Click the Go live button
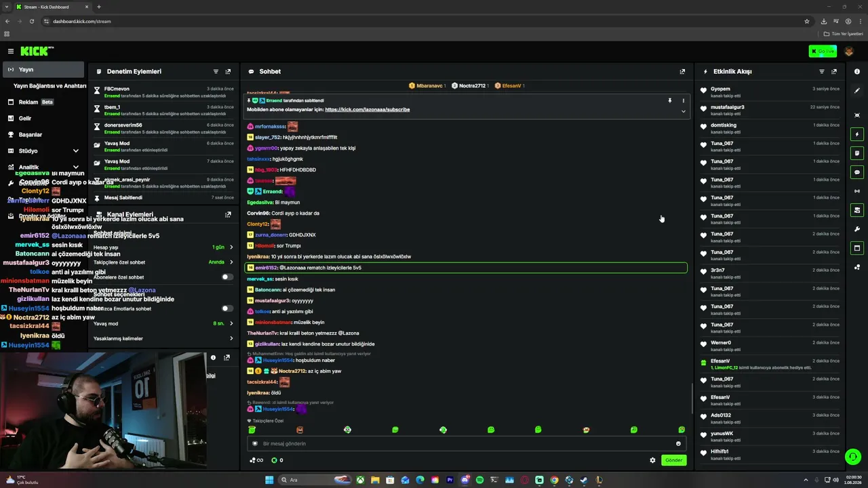This screenshot has width=868, height=488. coord(823,51)
